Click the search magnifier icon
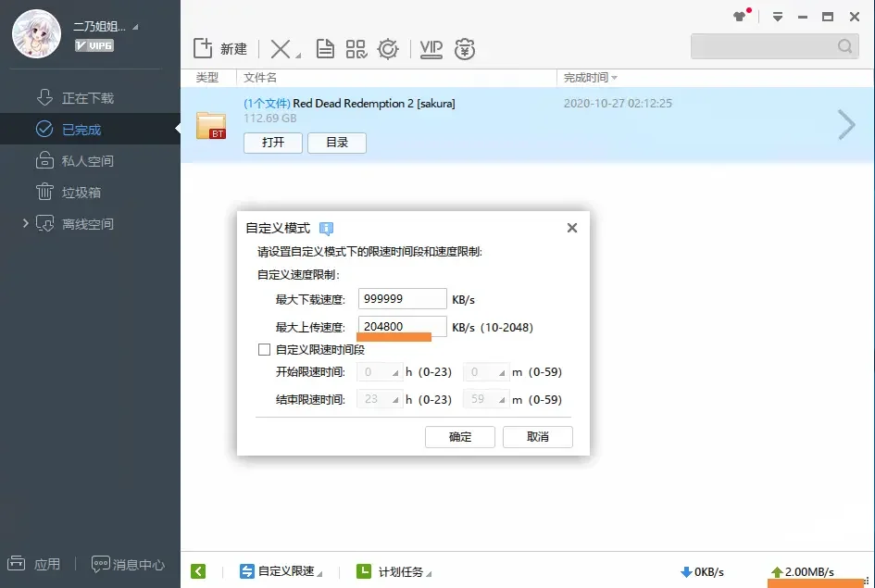The width and height of the screenshot is (875, 588). 844,45
